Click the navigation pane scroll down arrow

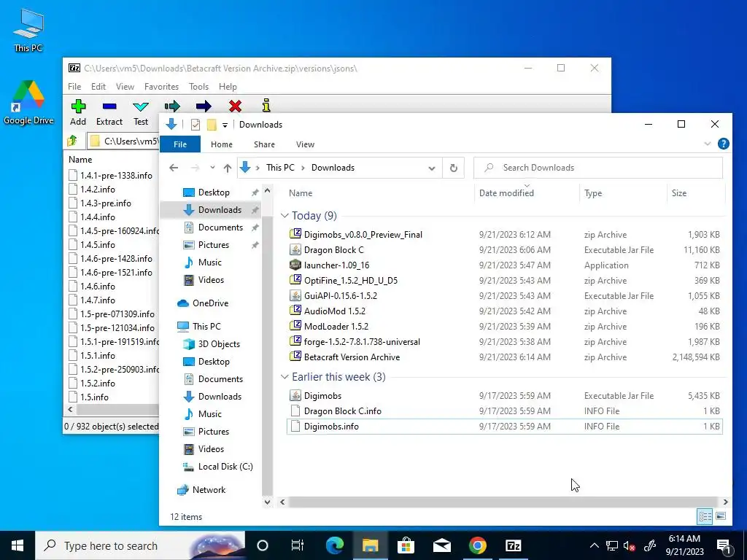tap(267, 502)
